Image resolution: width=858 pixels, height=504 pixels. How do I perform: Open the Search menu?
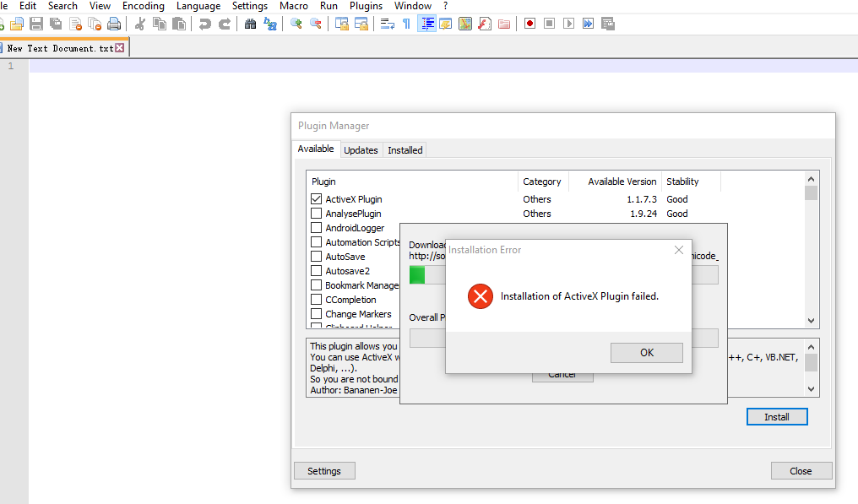tap(63, 6)
